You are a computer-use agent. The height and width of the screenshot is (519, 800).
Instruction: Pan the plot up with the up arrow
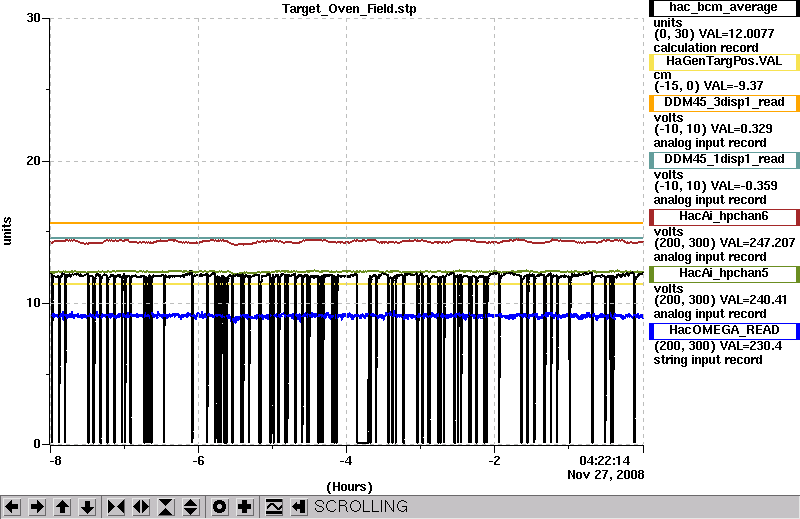click(x=62, y=507)
